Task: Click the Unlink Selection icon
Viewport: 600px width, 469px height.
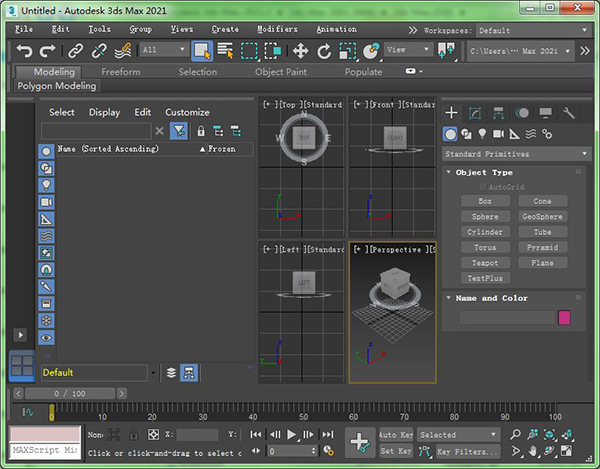Action: pos(99,50)
